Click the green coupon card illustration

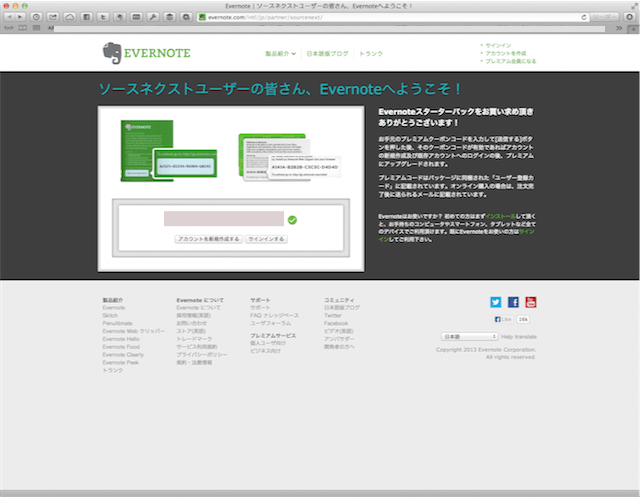pyautogui.click(x=169, y=151)
